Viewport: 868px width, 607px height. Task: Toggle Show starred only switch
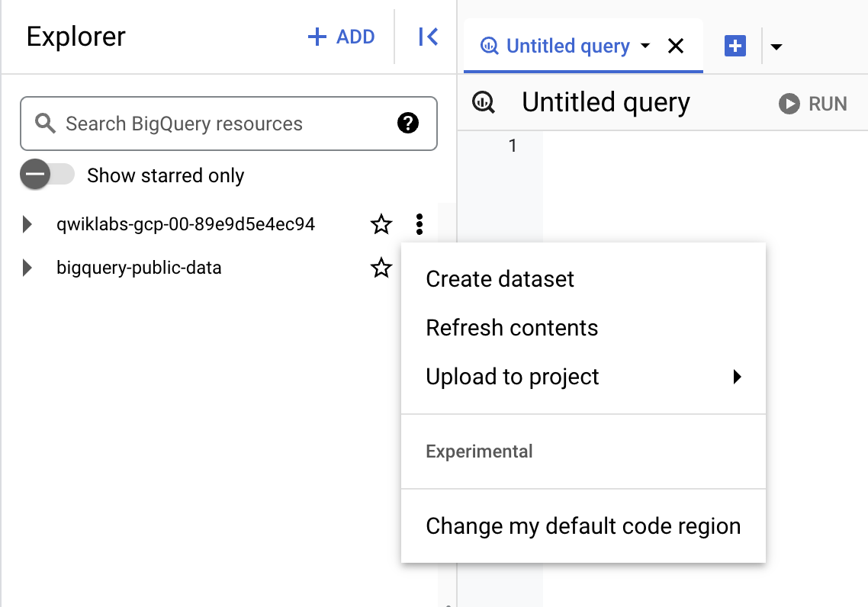[x=47, y=175]
